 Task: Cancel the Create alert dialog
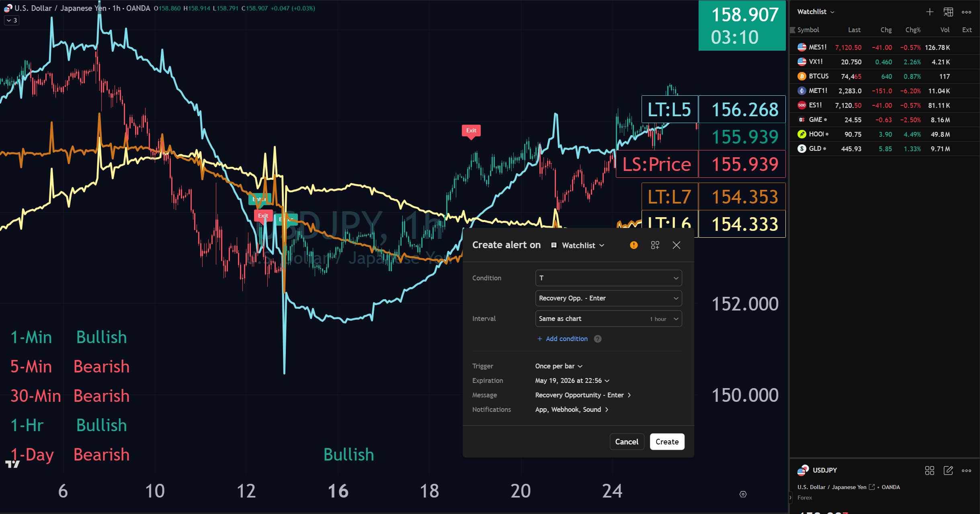627,441
